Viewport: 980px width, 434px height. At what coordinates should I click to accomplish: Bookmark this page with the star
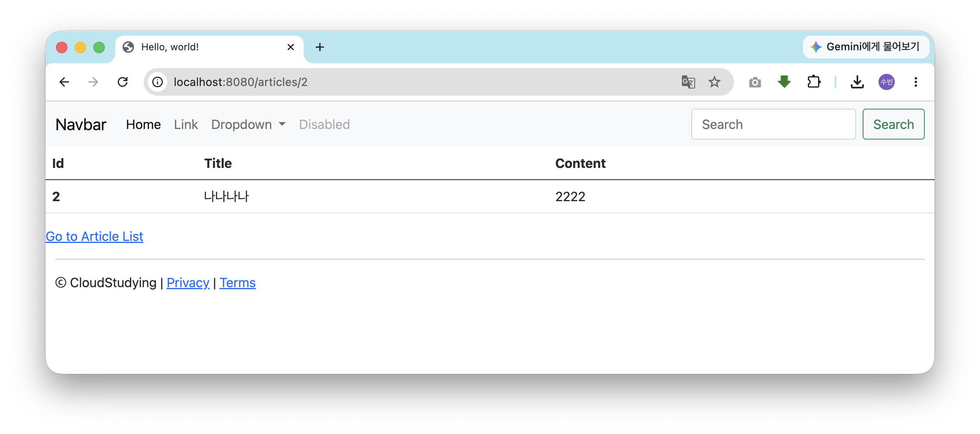click(x=714, y=82)
